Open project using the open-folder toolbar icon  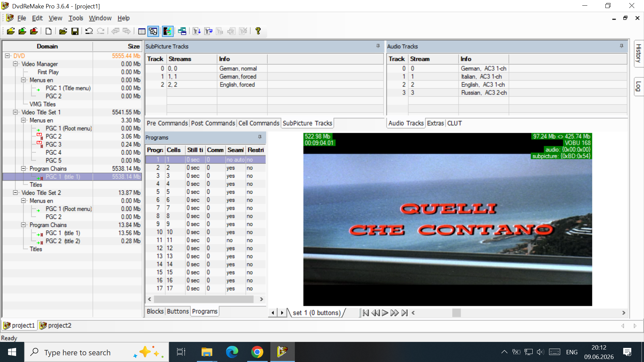coord(63,31)
